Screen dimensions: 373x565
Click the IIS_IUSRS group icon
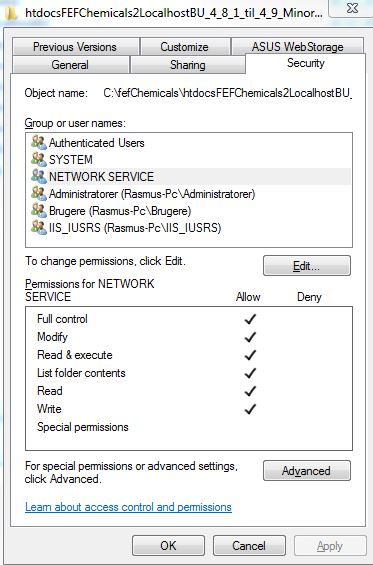39,227
